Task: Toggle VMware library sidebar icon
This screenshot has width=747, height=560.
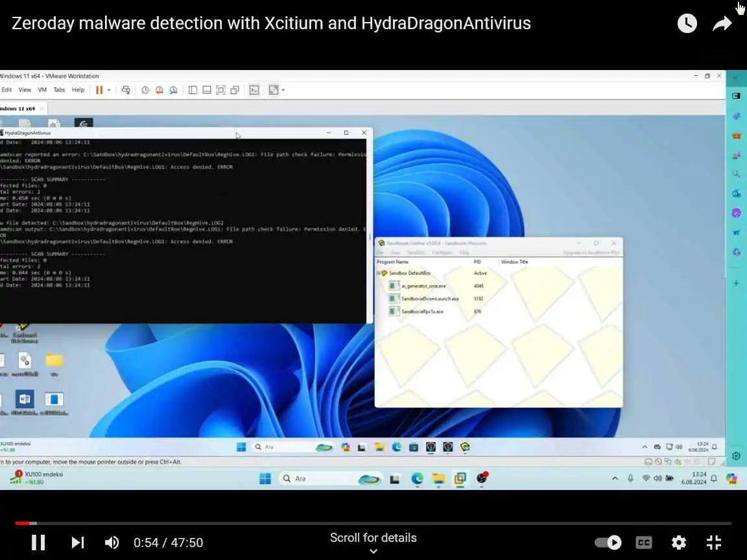Action: tap(193, 90)
